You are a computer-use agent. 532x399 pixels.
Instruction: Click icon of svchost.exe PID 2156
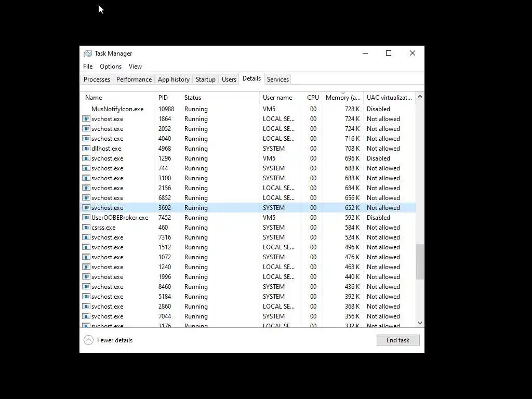coord(86,188)
